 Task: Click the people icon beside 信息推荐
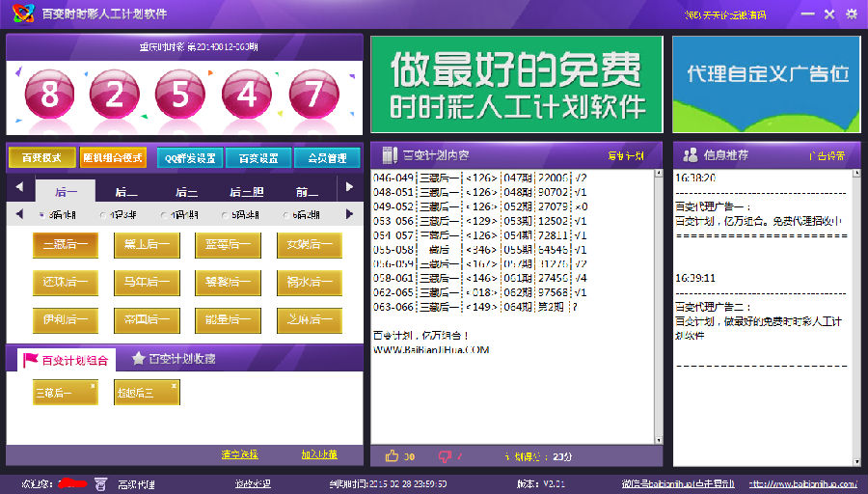[691, 155]
